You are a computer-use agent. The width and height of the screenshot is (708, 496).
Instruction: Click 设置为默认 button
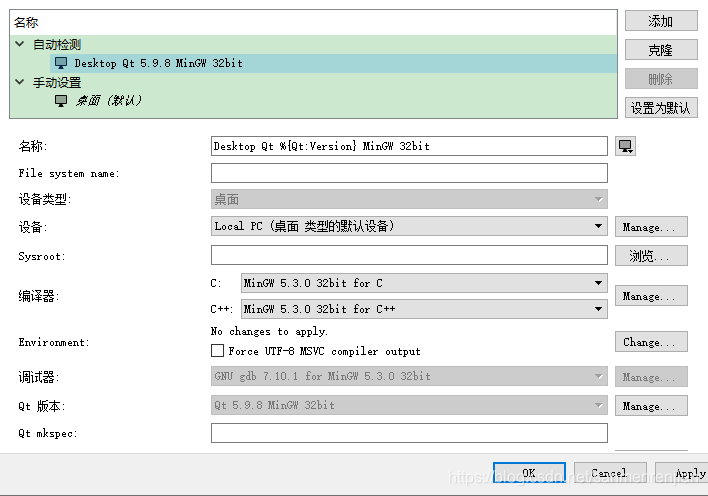tap(661, 108)
